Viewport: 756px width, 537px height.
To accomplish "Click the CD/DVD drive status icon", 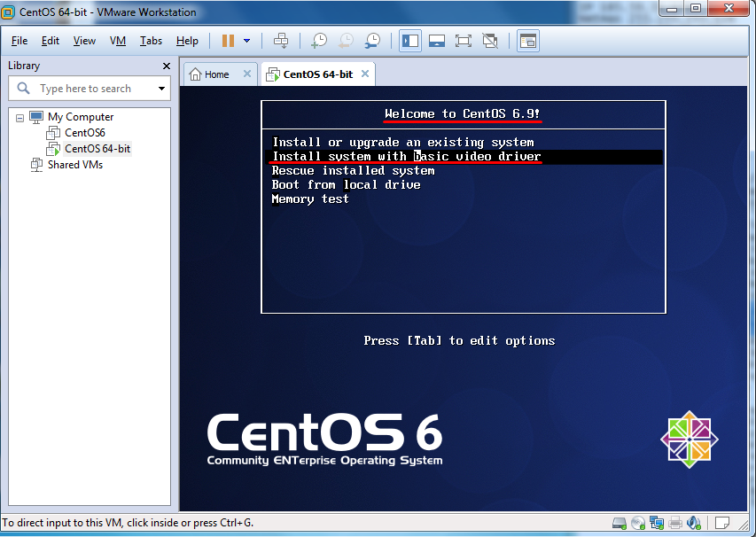I will click(639, 522).
